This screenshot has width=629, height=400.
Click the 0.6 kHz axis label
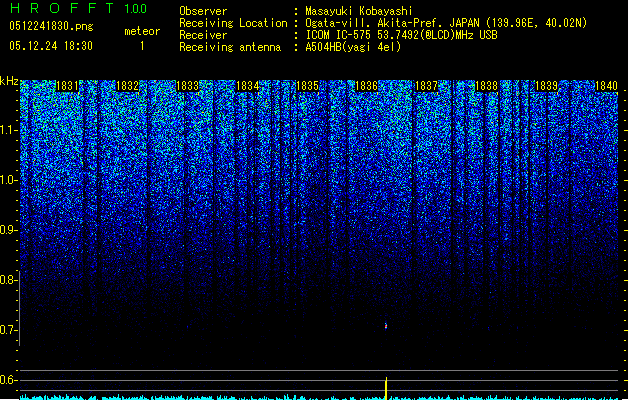point(9,380)
